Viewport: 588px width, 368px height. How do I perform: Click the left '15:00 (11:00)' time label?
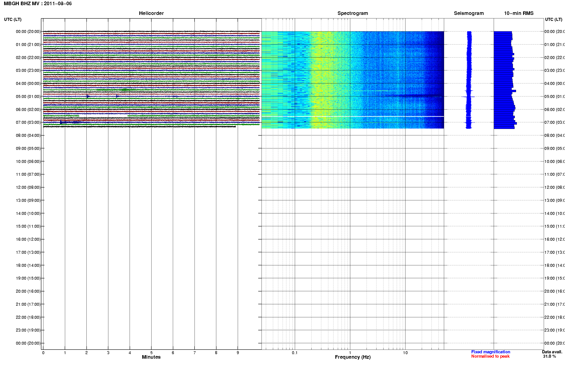(28, 226)
